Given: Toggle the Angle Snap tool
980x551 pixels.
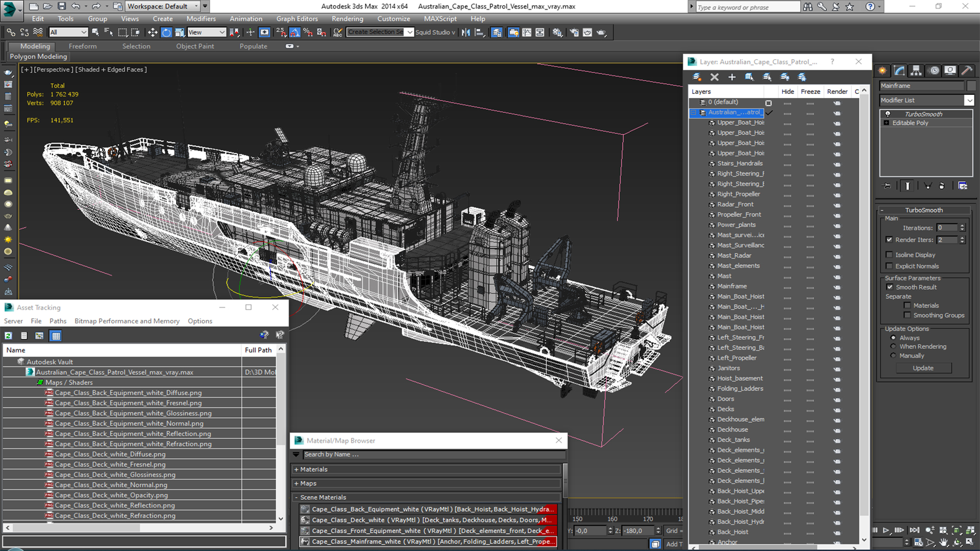Looking at the screenshot, I should pyautogui.click(x=295, y=32).
